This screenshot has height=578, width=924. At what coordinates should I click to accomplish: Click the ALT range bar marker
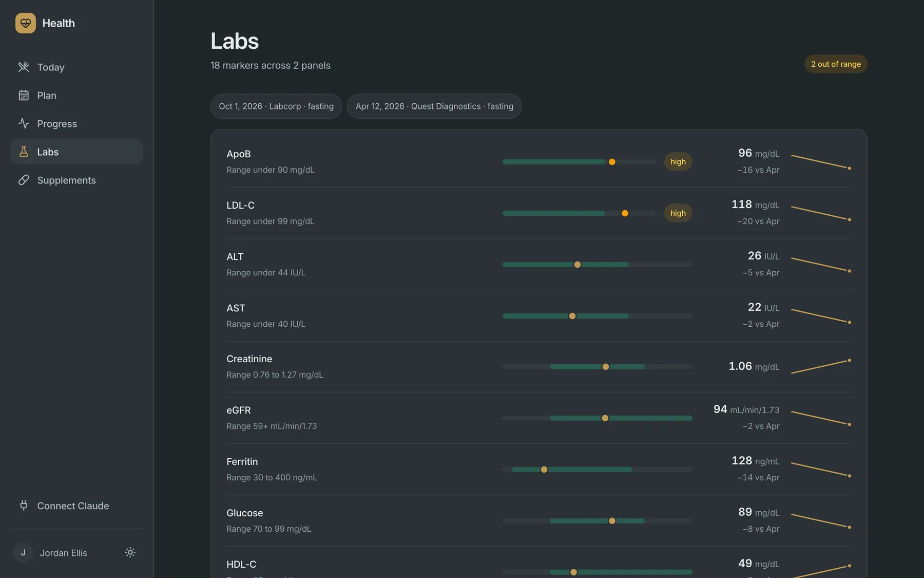(577, 265)
